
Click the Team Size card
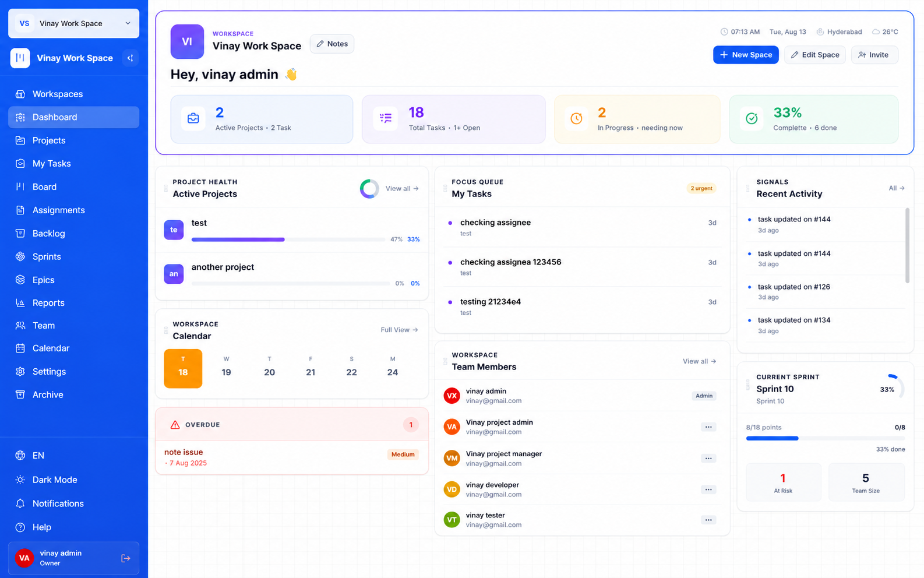point(866,482)
